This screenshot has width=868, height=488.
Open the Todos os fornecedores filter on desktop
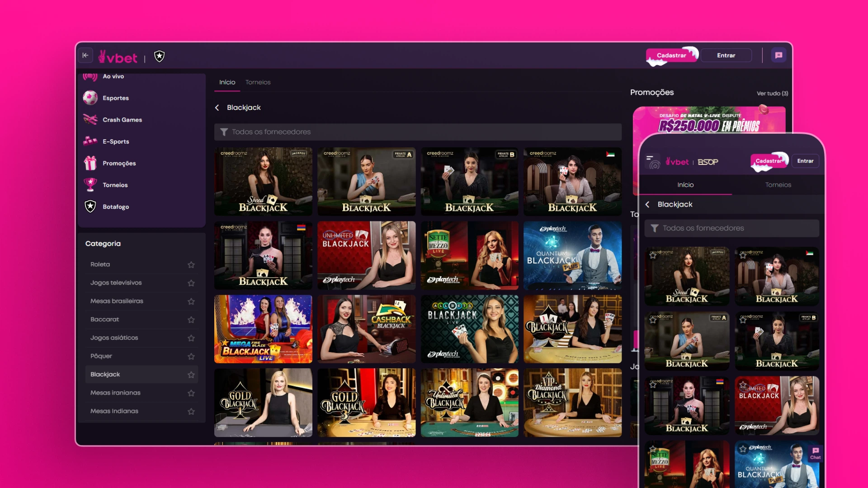coord(418,132)
